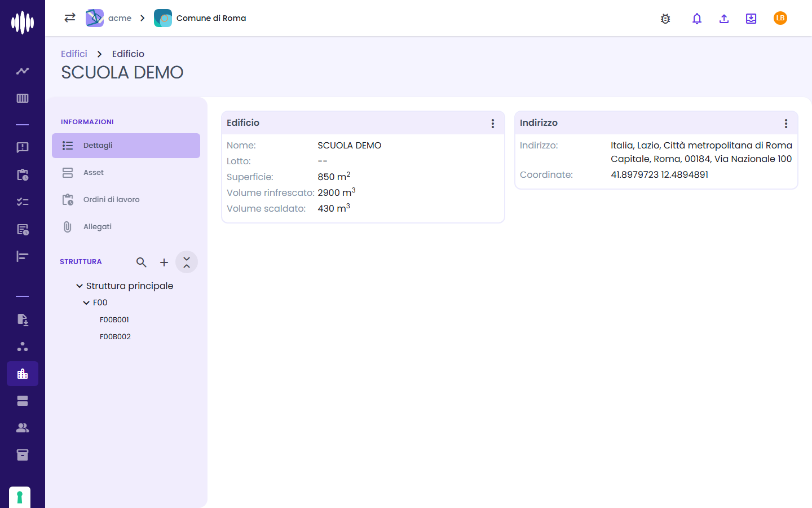
Task: Open the Asset section
Action: tap(126, 173)
